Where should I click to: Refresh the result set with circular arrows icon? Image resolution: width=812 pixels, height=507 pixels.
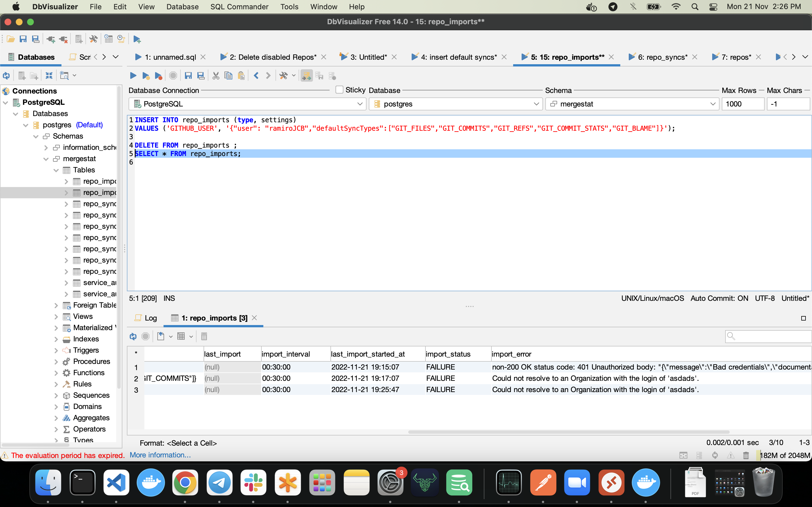[x=133, y=336]
